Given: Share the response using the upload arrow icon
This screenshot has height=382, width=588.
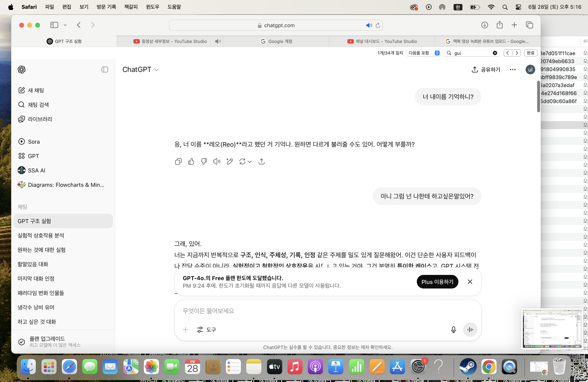Looking at the screenshot, I should coord(261,161).
